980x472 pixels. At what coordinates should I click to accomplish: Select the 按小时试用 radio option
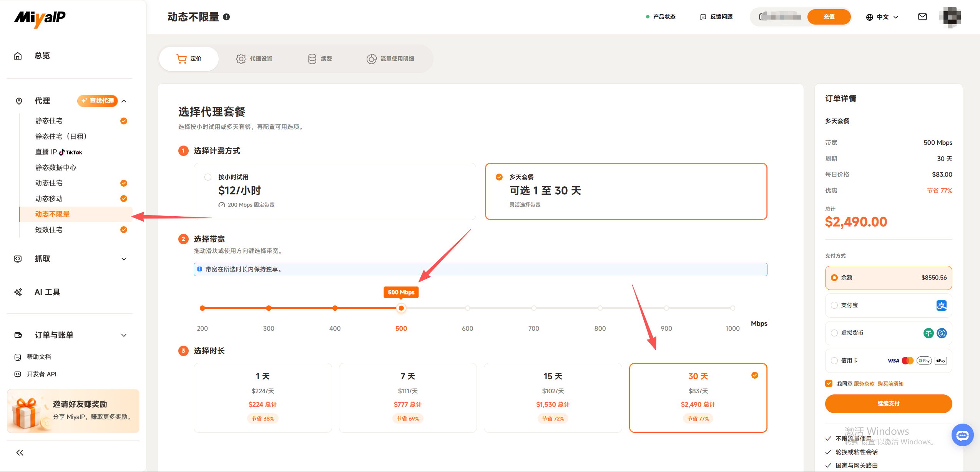click(208, 177)
